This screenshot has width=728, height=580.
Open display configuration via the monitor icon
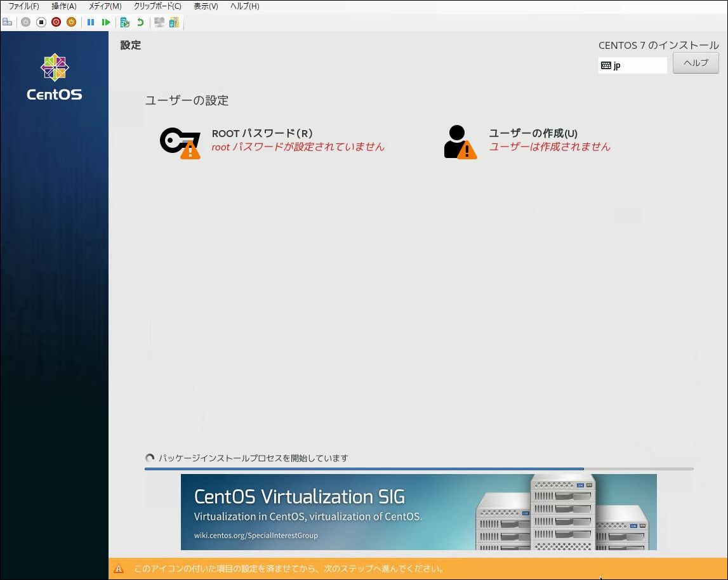pos(158,22)
